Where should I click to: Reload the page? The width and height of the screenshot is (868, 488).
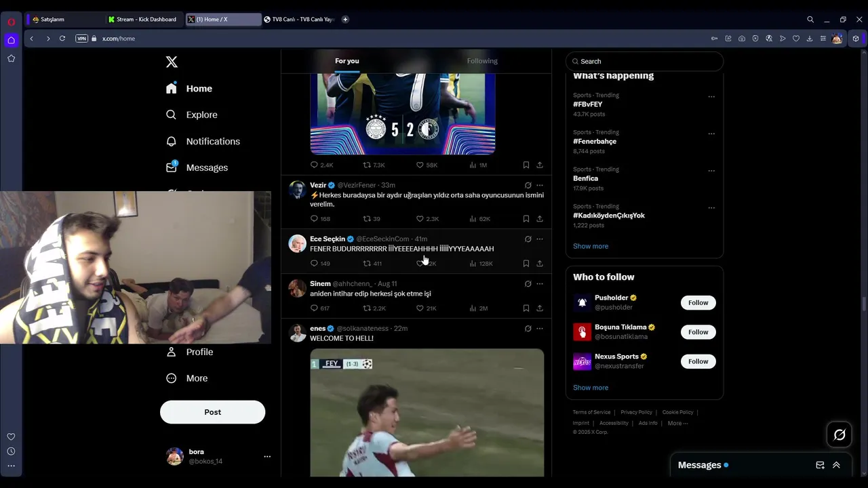(x=62, y=39)
